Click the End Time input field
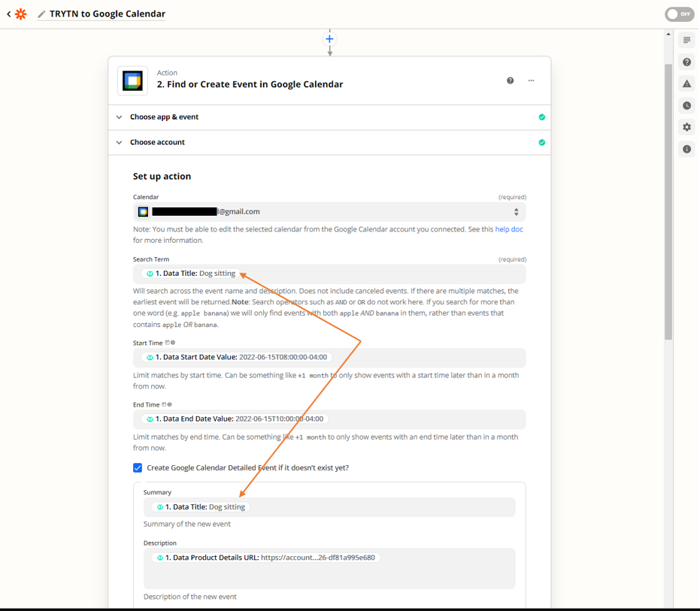700x611 pixels. (329, 419)
